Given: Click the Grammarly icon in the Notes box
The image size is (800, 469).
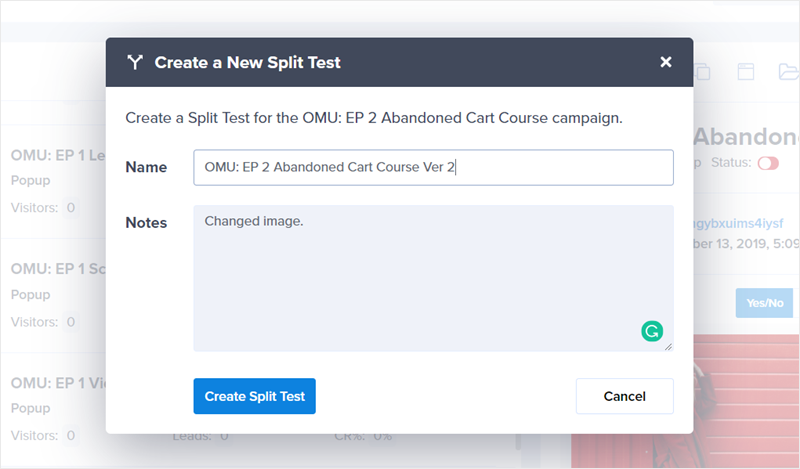Looking at the screenshot, I should [x=652, y=330].
